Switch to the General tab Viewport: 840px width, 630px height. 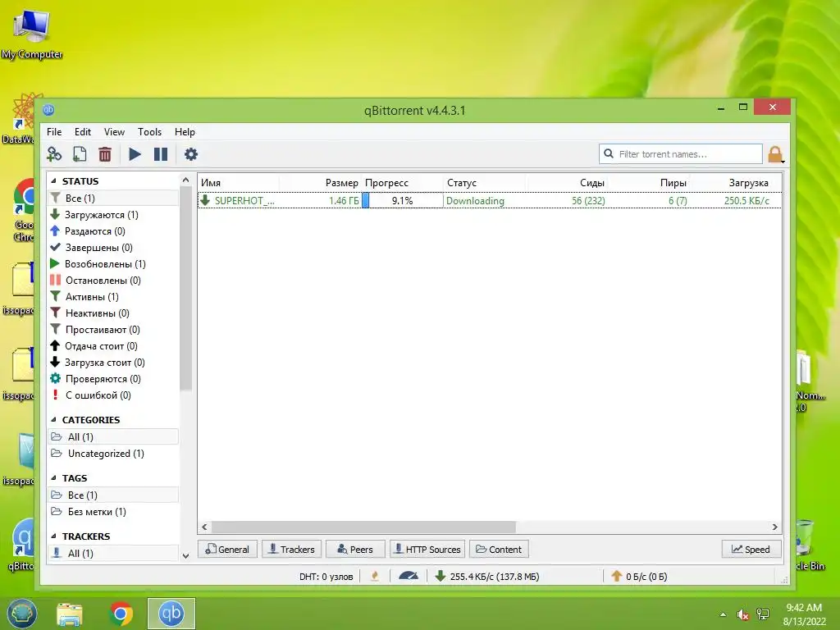(228, 549)
